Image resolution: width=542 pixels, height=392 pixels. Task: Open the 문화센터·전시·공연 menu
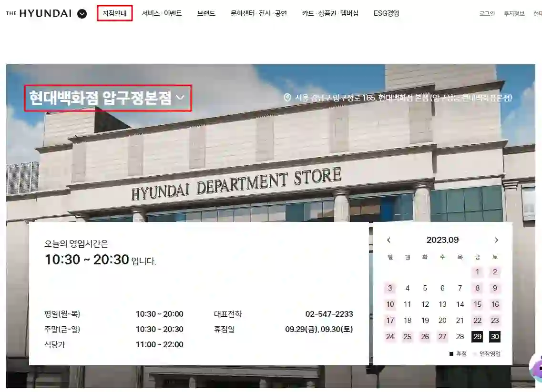click(x=258, y=13)
